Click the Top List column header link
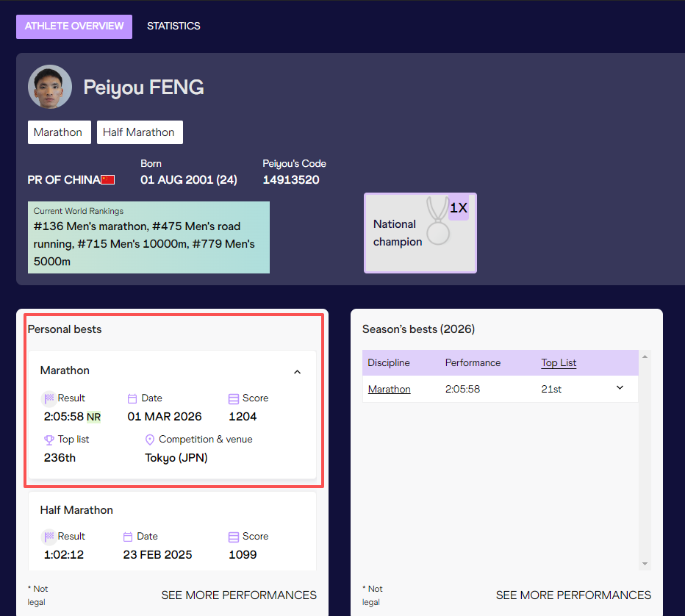The height and width of the screenshot is (616, 685). (559, 362)
